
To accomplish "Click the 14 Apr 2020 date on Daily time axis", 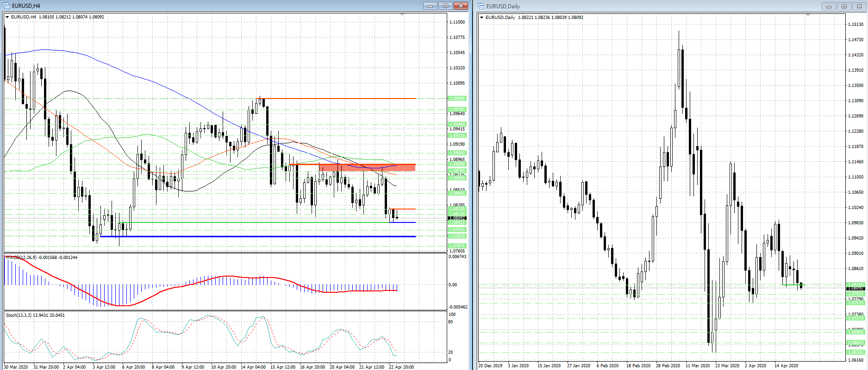I will click(x=786, y=366).
